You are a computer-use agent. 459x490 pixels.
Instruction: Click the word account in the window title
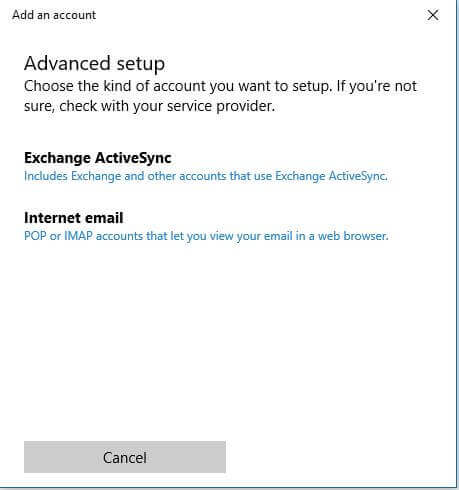(74, 15)
